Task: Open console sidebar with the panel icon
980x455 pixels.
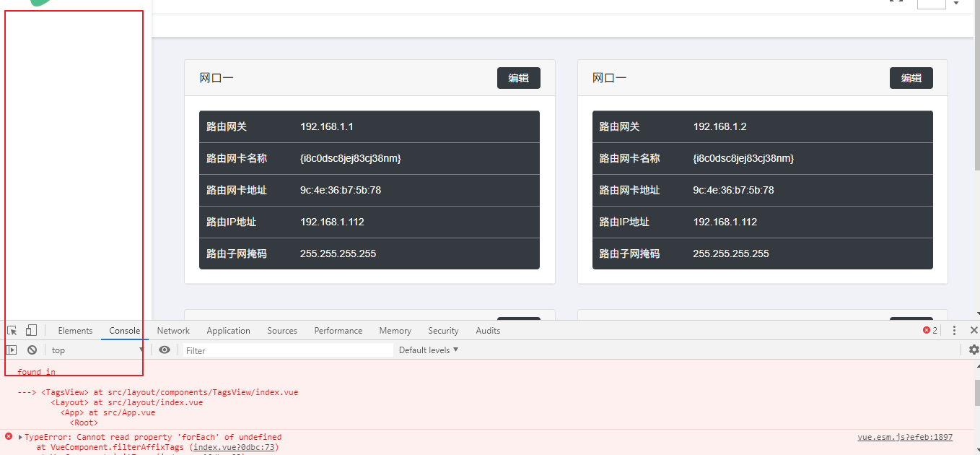Action: tap(11, 350)
